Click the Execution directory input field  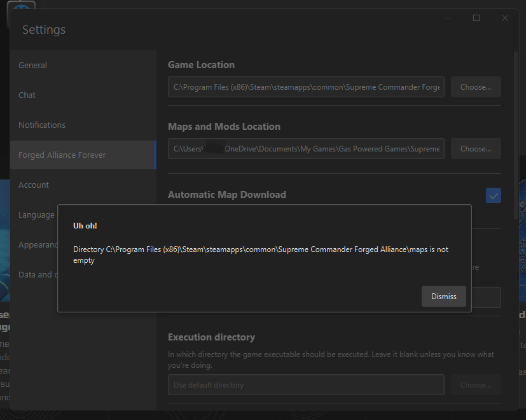pos(306,385)
